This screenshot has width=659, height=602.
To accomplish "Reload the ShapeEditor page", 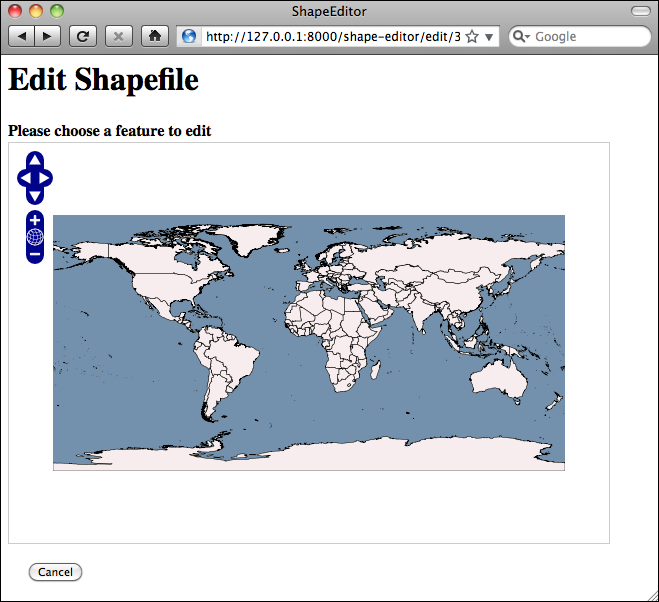I will click(83, 37).
